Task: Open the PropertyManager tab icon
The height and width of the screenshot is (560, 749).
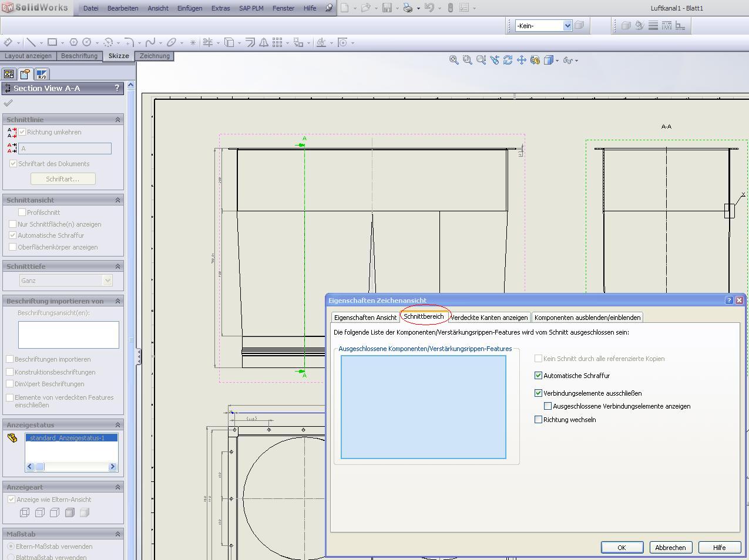Action: [x=25, y=74]
